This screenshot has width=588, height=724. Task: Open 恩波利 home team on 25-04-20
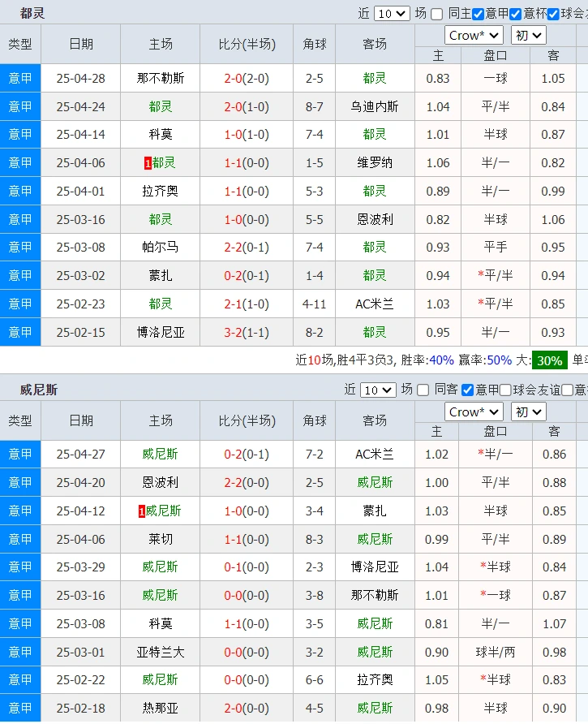pos(160,483)
